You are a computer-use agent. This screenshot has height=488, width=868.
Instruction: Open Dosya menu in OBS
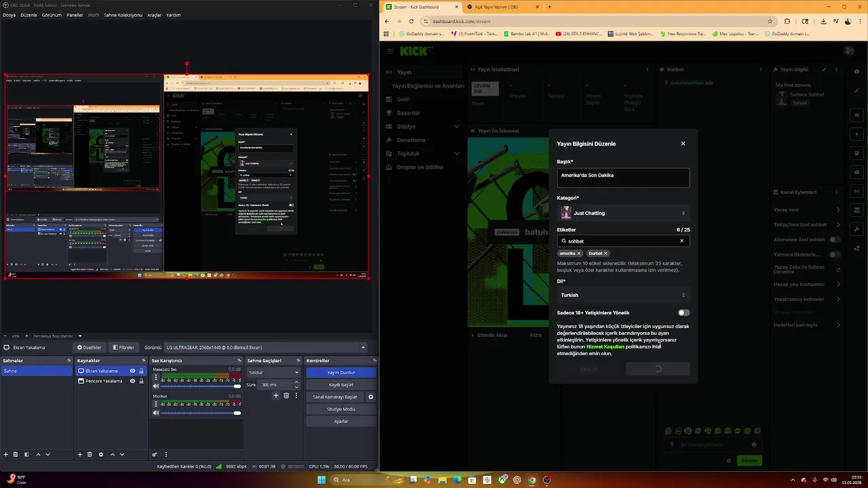9,15
